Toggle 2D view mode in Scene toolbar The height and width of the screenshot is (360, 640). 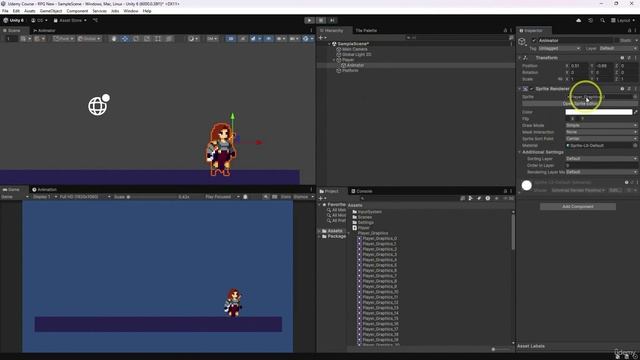click(x=231, y=39)
